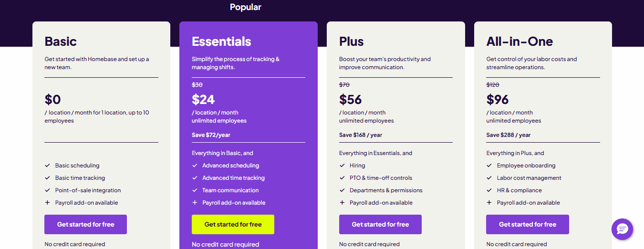The height and width of the screenshot is (249, 644).
Task: Click Get started for free under Plus
Action: click(380, 224)
